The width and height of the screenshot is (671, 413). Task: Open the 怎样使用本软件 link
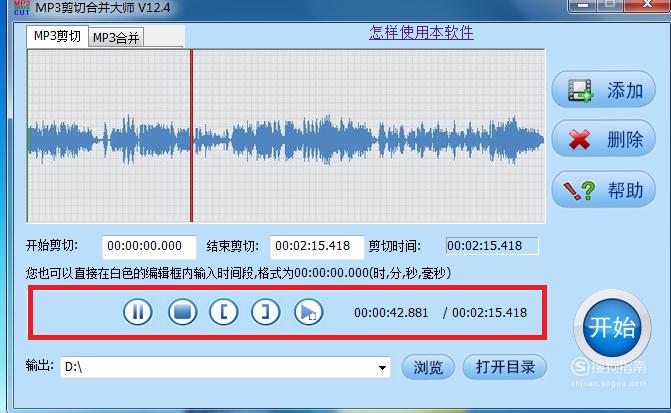tap(421, 33)
